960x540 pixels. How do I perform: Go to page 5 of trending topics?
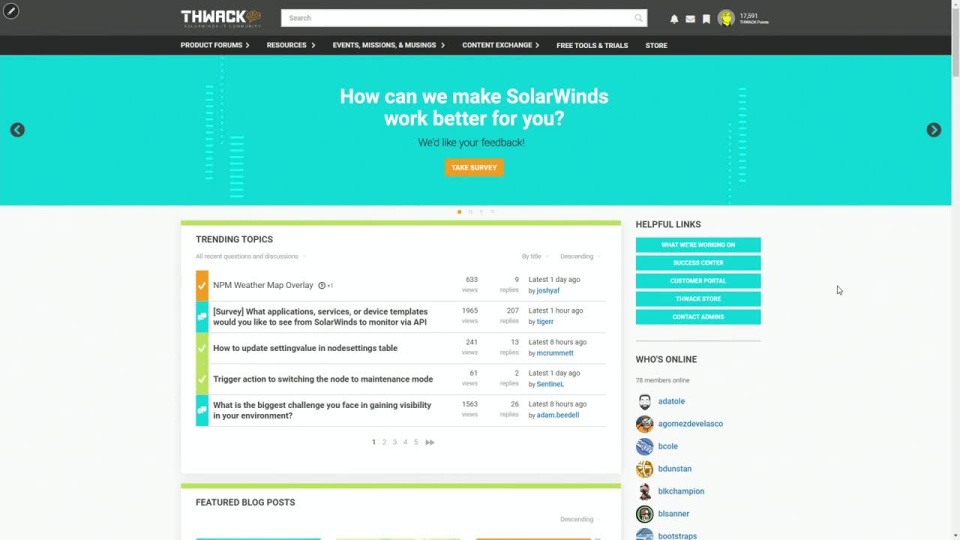click(416, 442)
